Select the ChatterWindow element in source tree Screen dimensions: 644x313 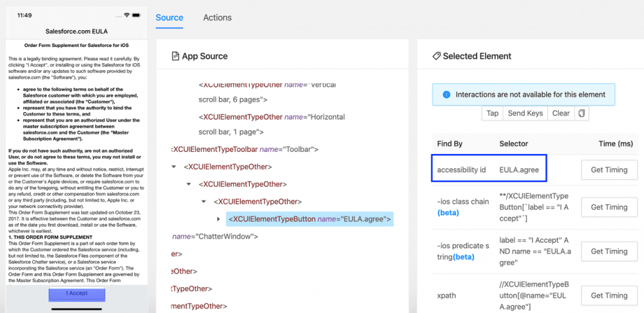click(216, 237)
